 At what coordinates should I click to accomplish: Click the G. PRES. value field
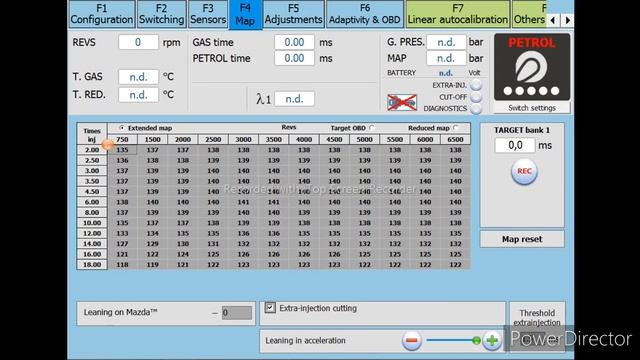[x=446, y=42]
